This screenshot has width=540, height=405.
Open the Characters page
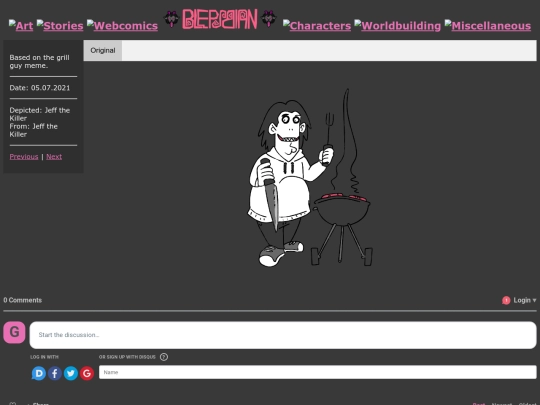coord(317,25)
